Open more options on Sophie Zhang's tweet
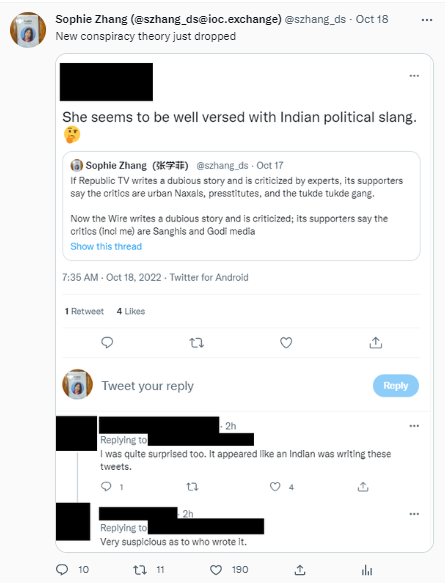The image size is (445, 583). (x=426, y=20)
